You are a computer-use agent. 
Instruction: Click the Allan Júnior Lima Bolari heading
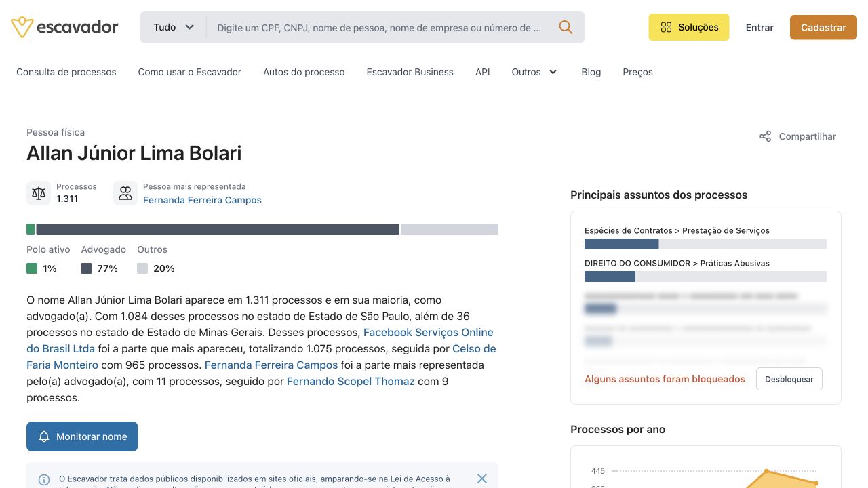click(134, 153)
